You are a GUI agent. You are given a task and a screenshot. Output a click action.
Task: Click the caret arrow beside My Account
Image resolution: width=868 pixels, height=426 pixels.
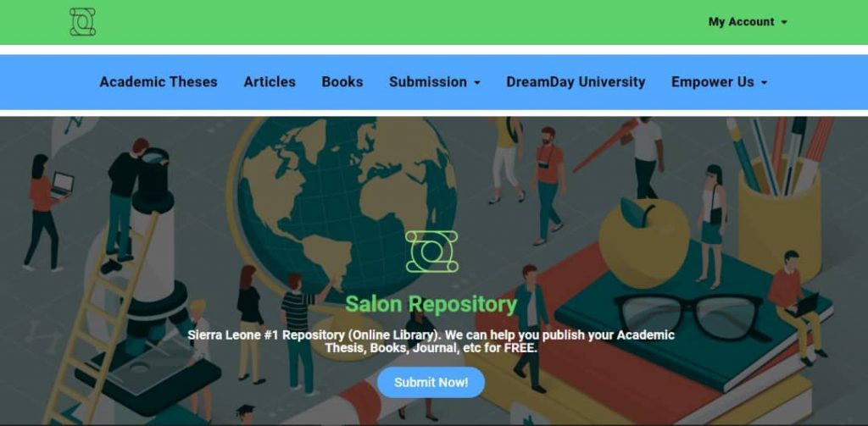click(x=784, y=23)
